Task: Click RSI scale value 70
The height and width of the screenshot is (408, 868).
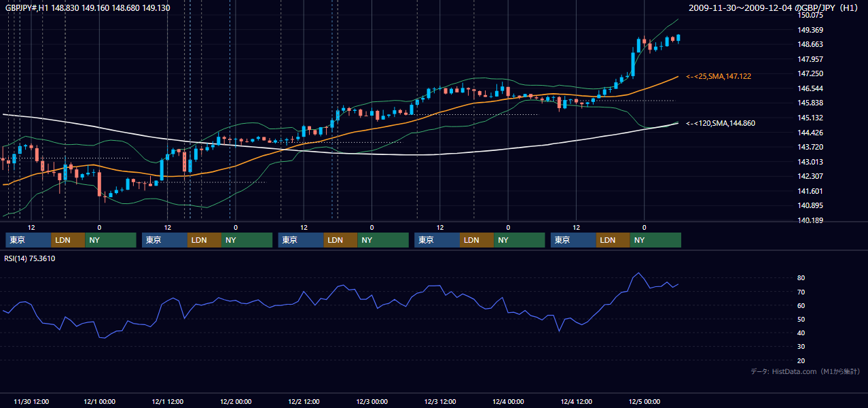Action: tap(801, 292)
